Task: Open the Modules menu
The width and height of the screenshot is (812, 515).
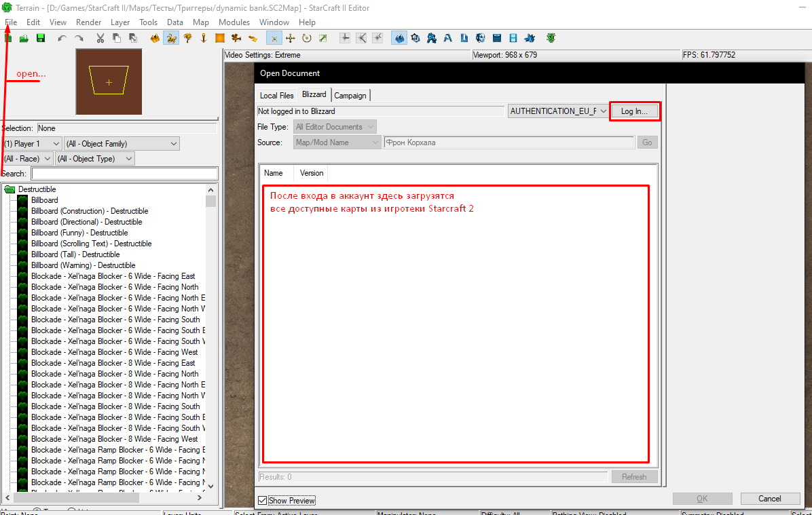Action: [x=234, y=22]
